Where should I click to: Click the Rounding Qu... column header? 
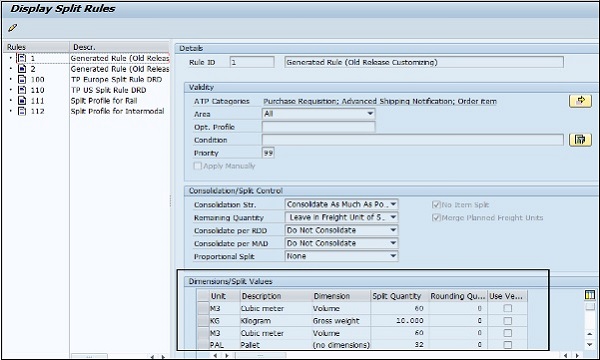coord(458,296)
